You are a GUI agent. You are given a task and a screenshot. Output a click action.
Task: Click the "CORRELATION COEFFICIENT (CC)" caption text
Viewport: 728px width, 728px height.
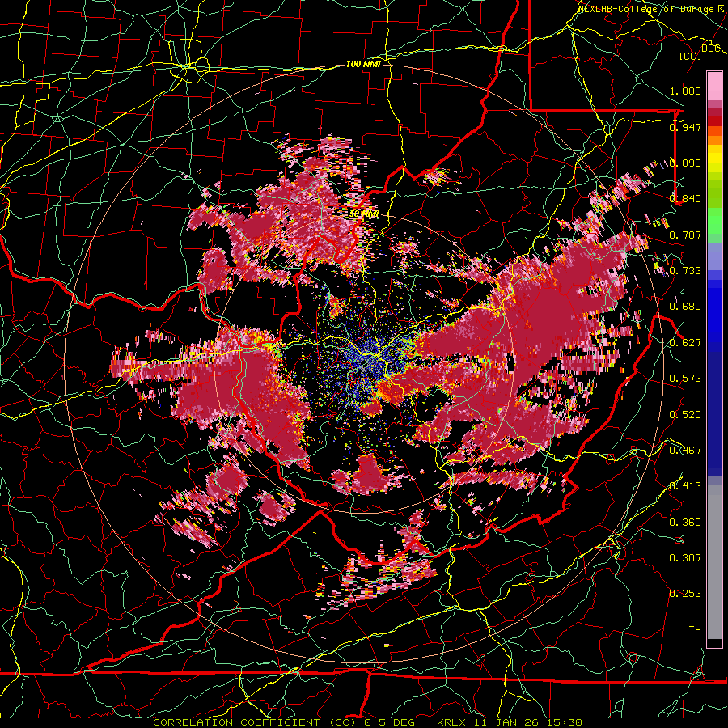[x=255, y=722]
